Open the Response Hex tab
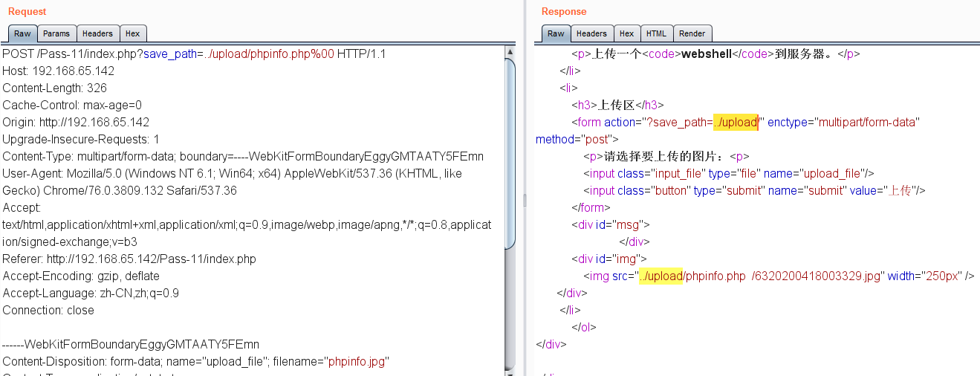980x376 pixels. pyautogui.click(x=626, y=33)
